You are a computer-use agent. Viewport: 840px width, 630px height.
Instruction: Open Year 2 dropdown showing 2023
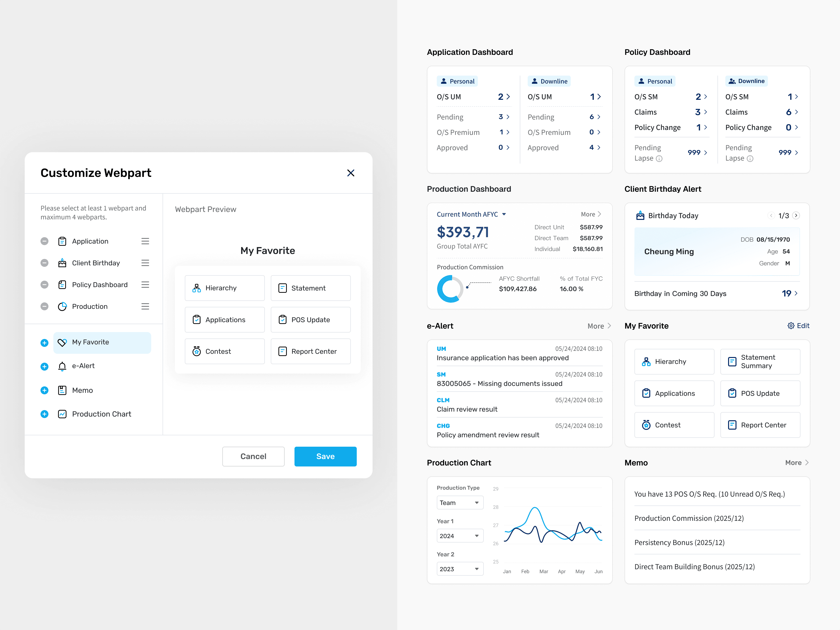[x=460, y=569]
